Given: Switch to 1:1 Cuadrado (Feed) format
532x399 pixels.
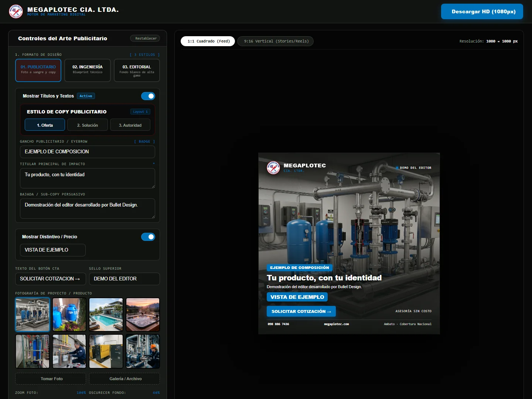Looking at the screenshot, I should tap(208, 41).
